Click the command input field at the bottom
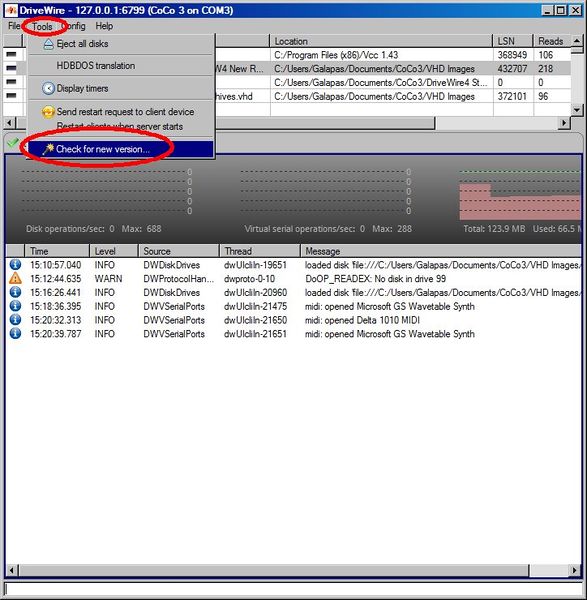The width and height of the screenshot is (587, 600). coord(293,589)
